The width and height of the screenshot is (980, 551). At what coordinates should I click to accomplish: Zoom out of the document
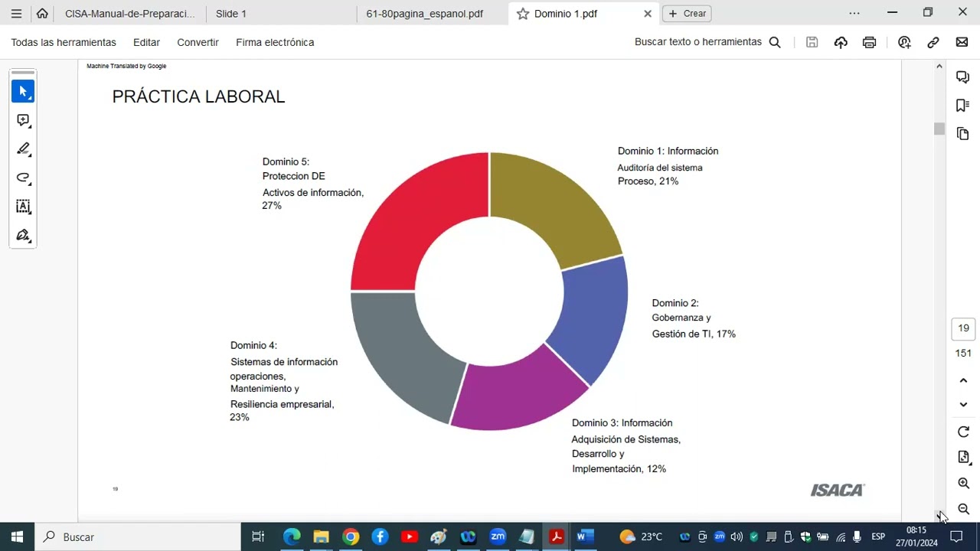[963, 509]
